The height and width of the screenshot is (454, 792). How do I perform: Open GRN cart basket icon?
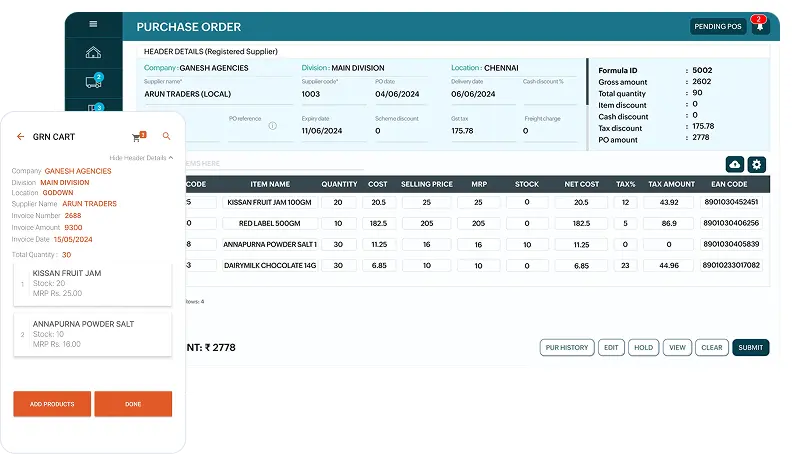click(138, 136)
